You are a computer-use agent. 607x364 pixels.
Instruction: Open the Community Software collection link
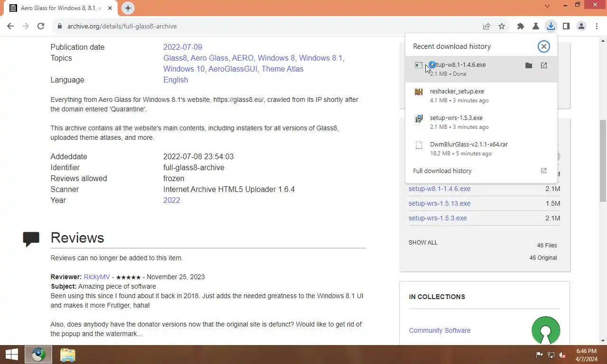(440, 330)
